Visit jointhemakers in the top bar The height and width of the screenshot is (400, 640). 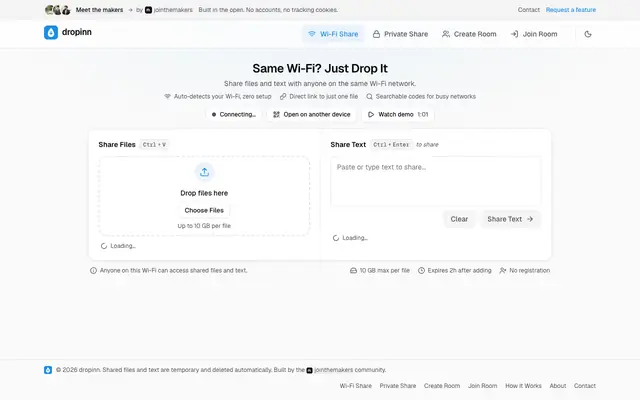(169, 10)
